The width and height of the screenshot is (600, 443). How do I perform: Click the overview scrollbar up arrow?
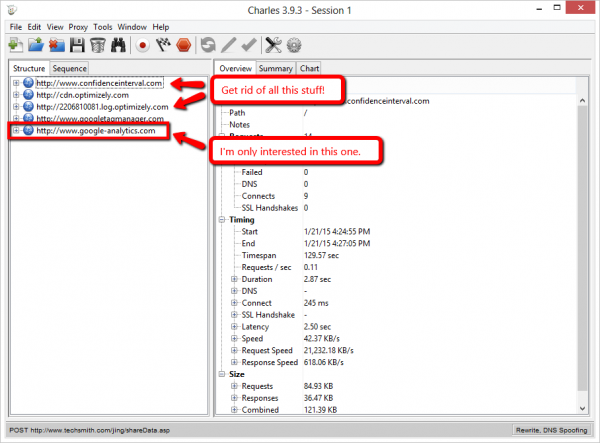[582, 101]
